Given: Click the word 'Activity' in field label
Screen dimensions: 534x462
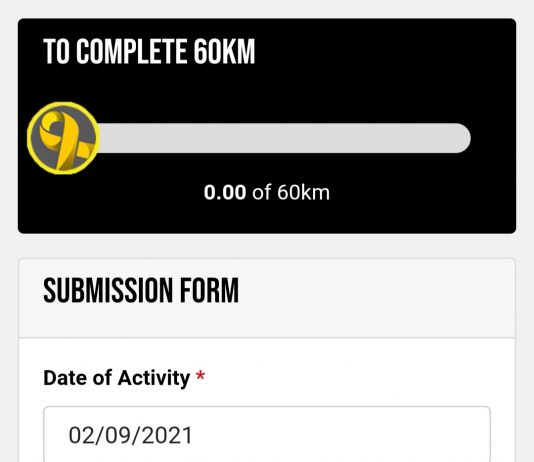Looking at the screenshot, I should [x=154, y=379].
